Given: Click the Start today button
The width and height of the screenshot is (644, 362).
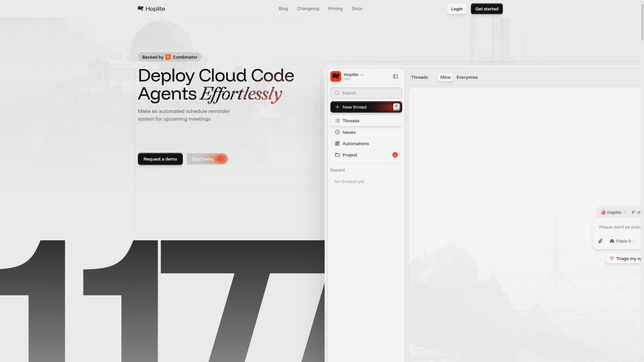Looking at the screenshot, I should click(207, 159).
